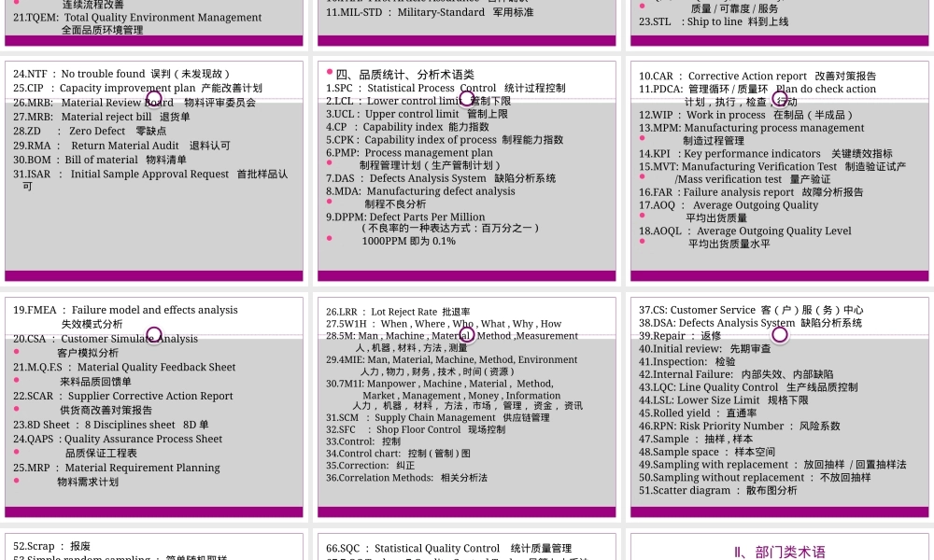Select the slide titled 四、品质统计、分析术语类

(x=466, y=171)
